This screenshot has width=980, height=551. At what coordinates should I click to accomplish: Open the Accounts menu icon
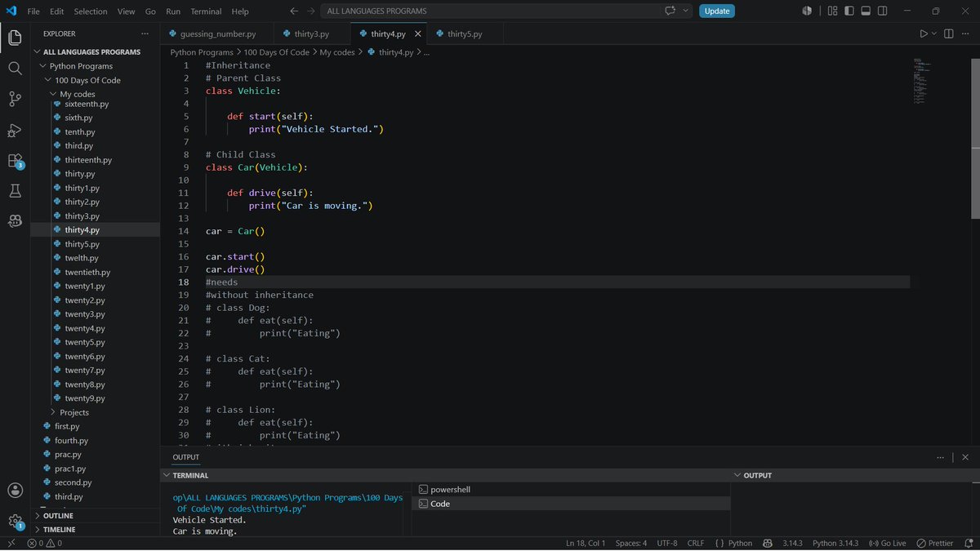[x=15, y=490]
